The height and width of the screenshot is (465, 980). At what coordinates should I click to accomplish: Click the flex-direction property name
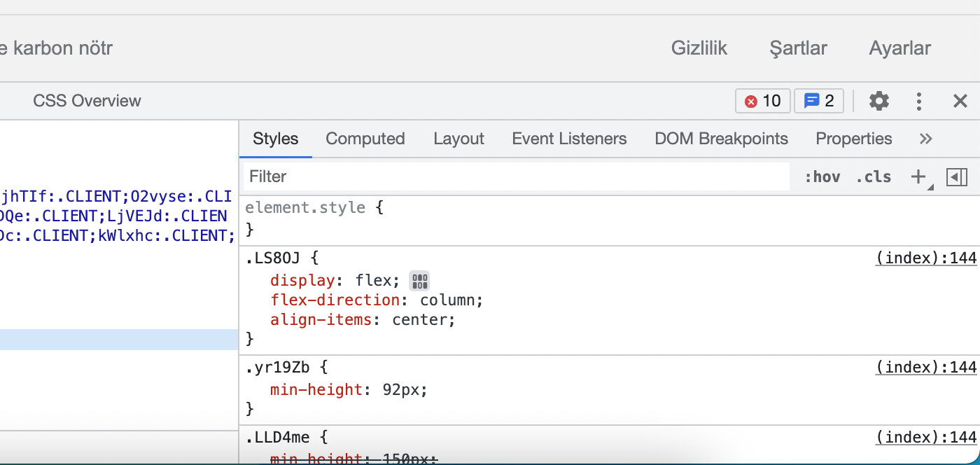click(x=335, y=300)
